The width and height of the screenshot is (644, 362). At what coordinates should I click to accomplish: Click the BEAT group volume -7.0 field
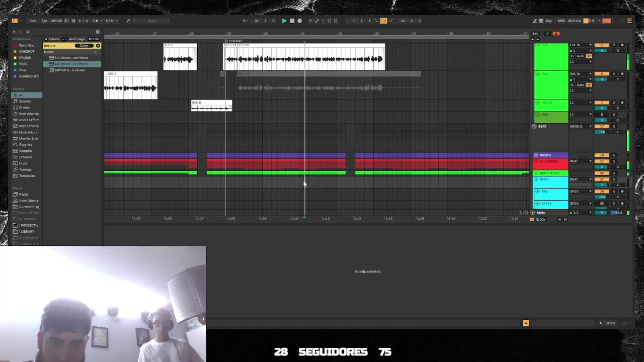[x=602, y=132]
